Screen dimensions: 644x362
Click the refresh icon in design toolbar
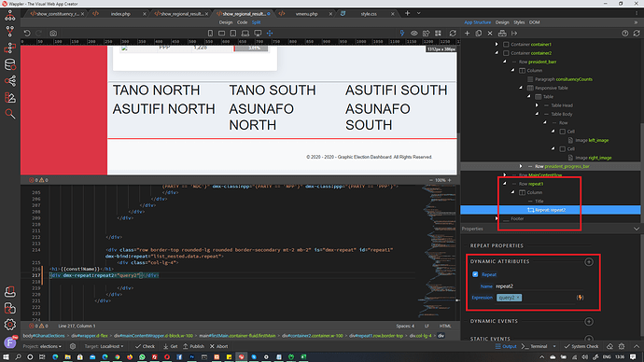pos(453,34)
